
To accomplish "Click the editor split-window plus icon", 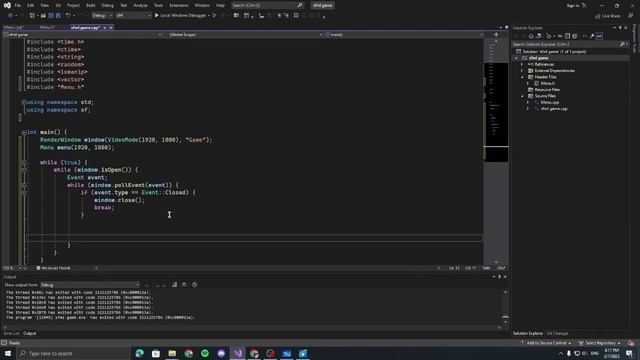I will click(x=496, y=35).
